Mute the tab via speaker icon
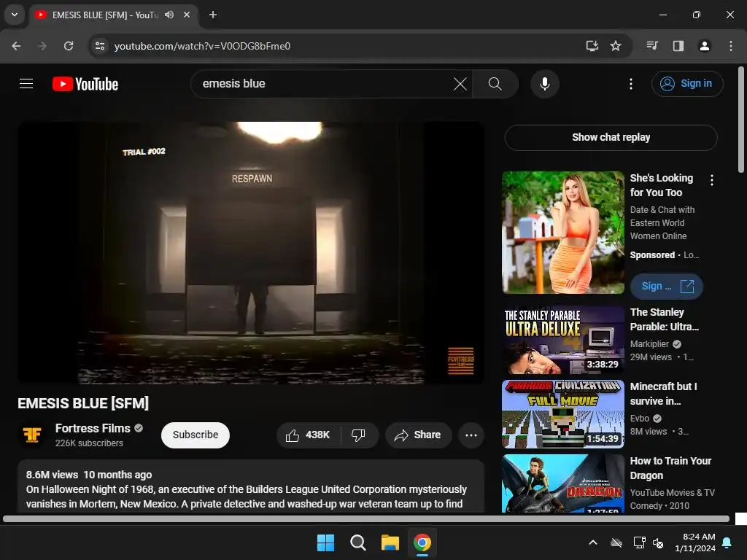Viewport: 747px width, 560px height. [169, 15]
